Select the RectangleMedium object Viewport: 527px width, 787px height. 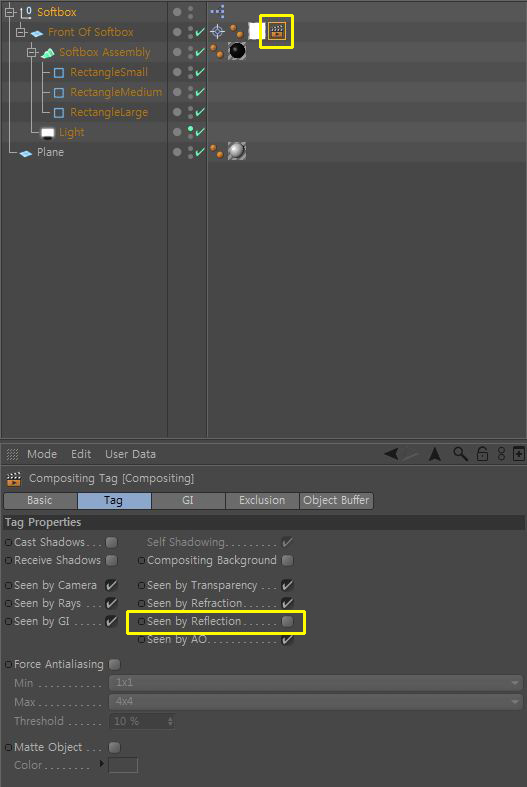coord(116,92)
